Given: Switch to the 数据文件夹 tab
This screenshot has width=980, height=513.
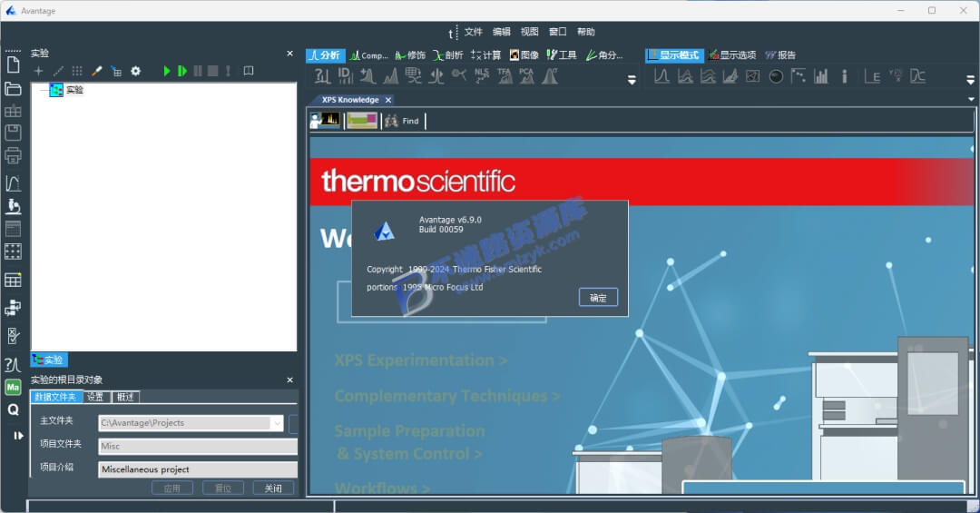Looking at the screenshot, I should (55, 397).
